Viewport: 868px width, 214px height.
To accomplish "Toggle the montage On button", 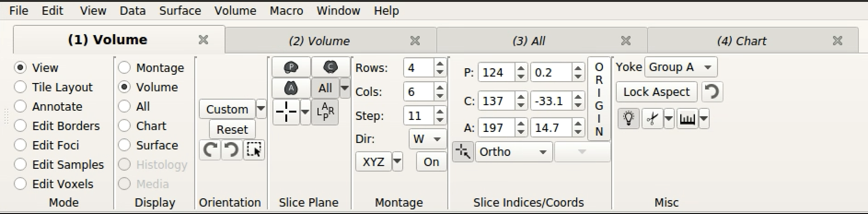I will 431,162.
